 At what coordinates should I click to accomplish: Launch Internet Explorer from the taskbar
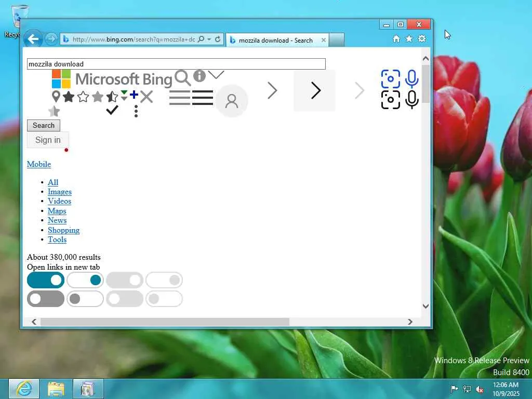(x=24, y=389)
